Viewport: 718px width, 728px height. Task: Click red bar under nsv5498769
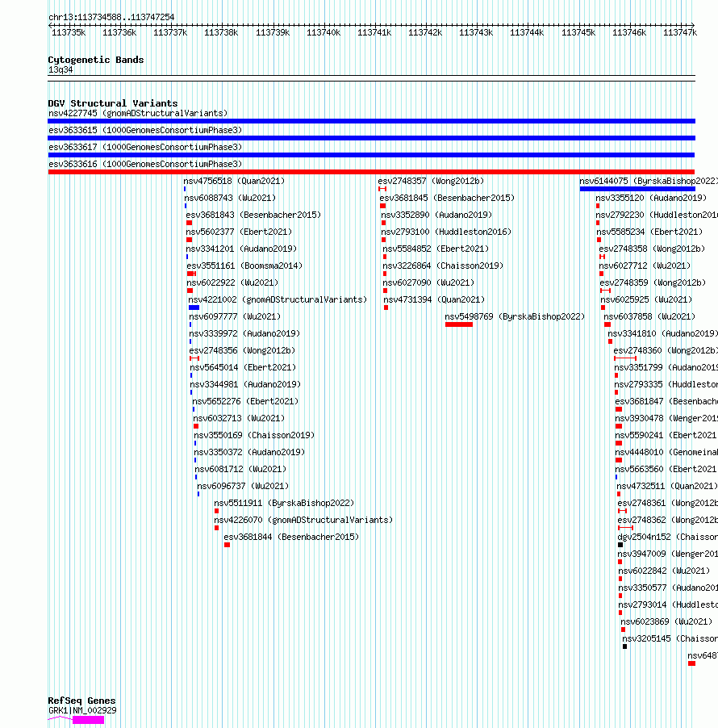coord(459,324)
